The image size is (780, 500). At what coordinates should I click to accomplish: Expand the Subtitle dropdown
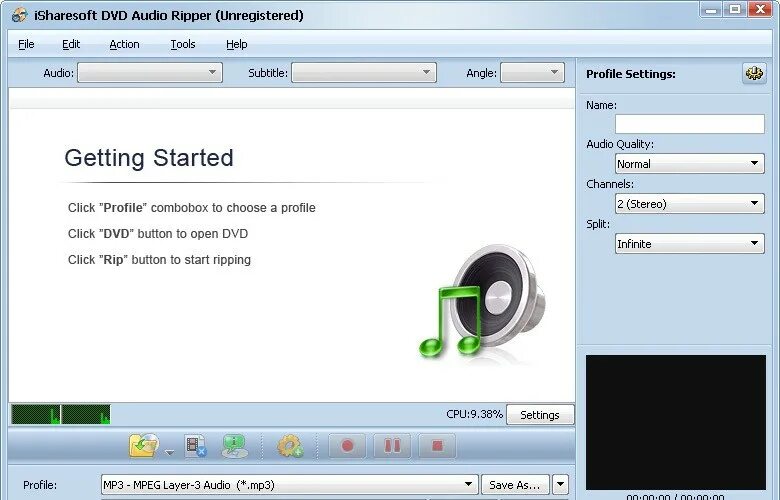pos(364,73)
